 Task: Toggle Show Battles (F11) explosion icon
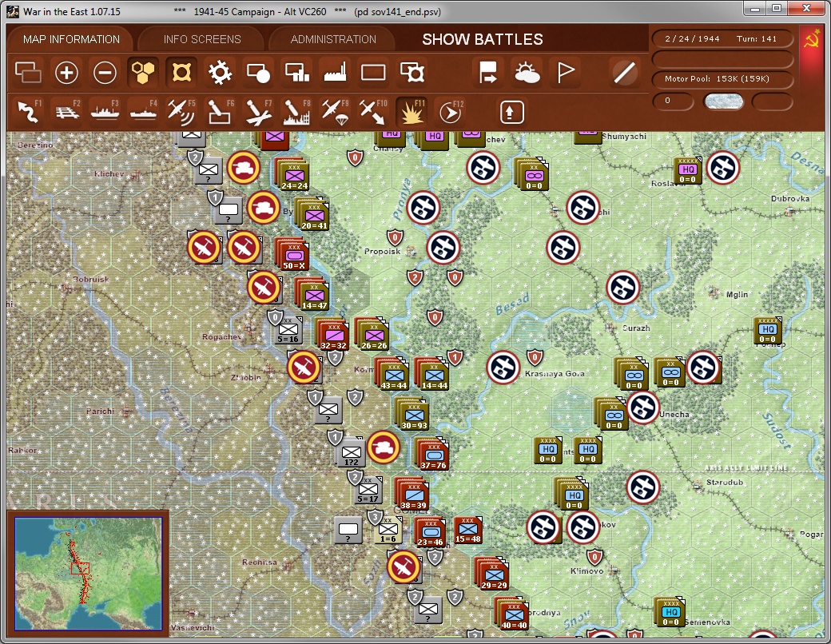[x=412, y=112]
